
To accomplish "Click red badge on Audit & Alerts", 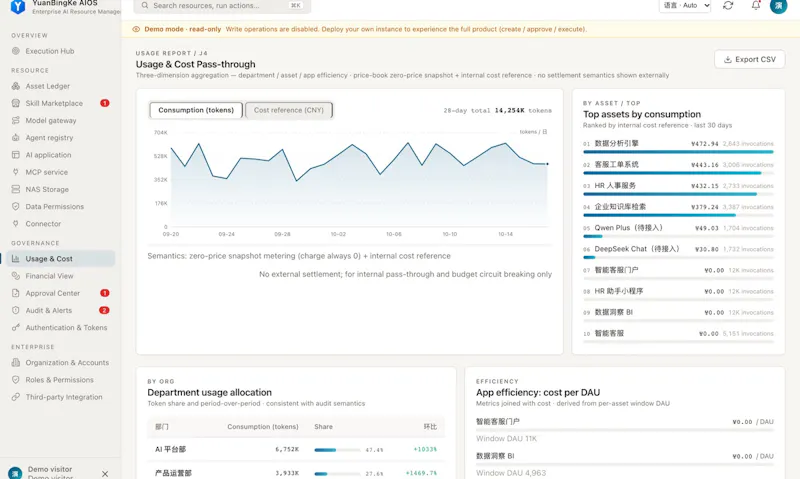I will pos(104,310).
